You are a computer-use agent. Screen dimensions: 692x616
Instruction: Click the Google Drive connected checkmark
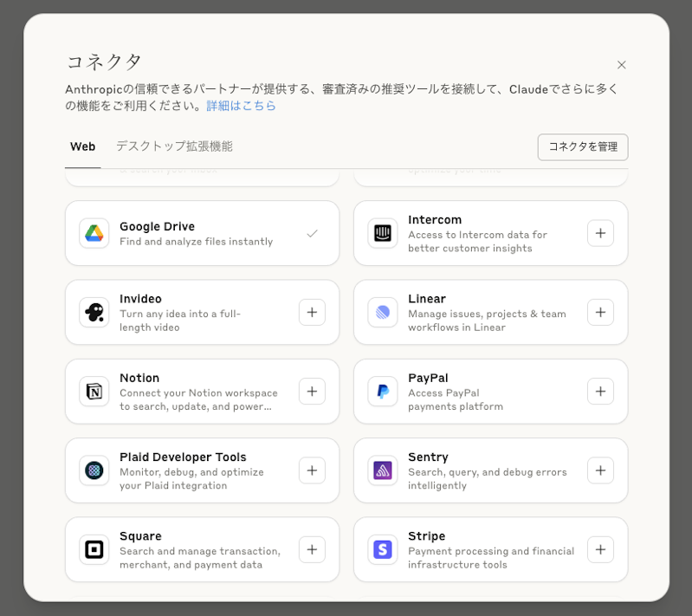click(312, 233)
